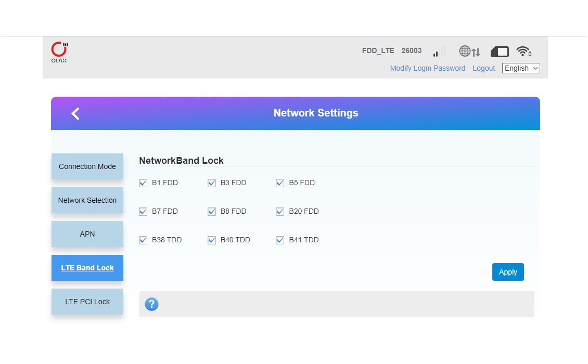
Task: Click the battery status icon
Action: 500,51
